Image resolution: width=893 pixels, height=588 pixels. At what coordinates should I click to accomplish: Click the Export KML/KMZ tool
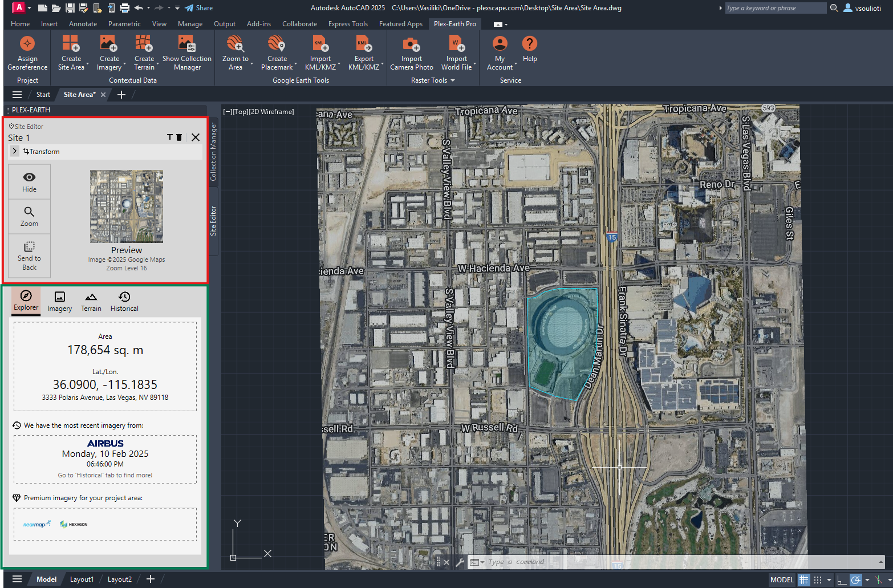pos(364,53)
